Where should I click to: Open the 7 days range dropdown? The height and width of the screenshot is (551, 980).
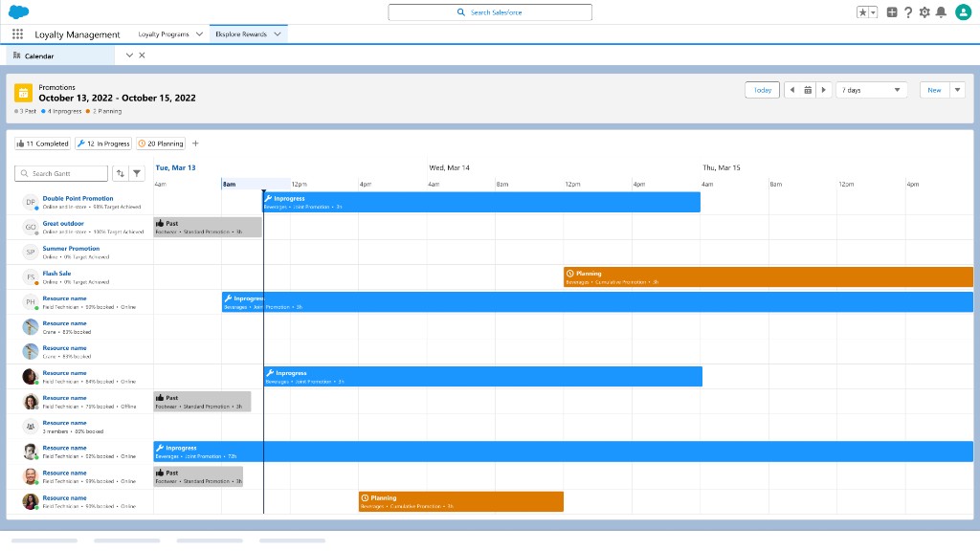tap(871, 90)
